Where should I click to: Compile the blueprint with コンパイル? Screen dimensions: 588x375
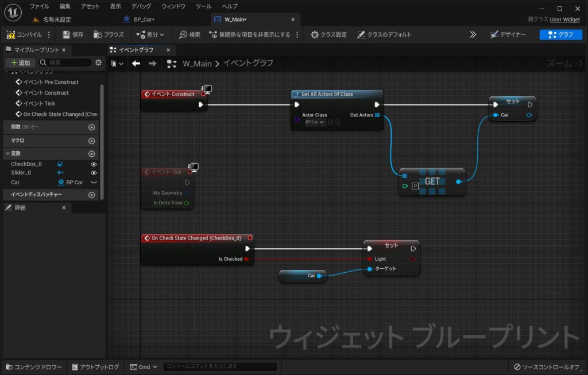(x=24, y=34)
